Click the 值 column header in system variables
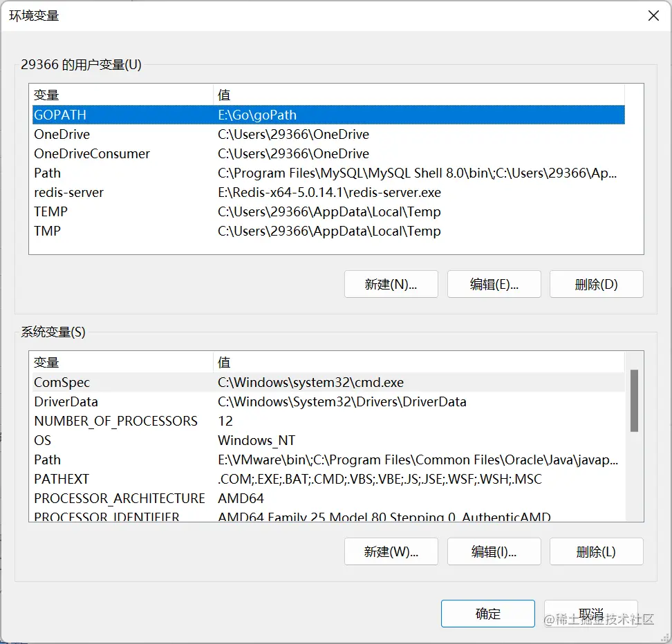Screen dimensions: 672x644 point(419,362)
